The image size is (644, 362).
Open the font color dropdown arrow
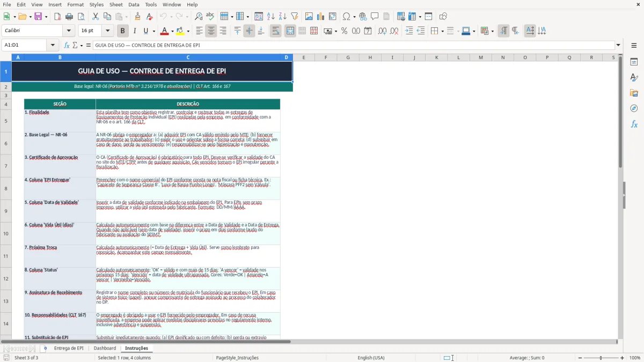tap(173, 31)
